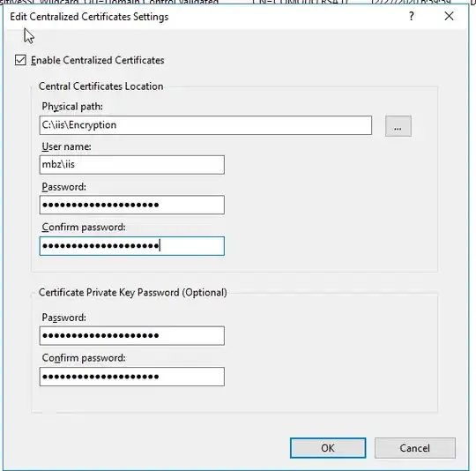The width and height of the screenshot is (476, 471).
Task: Close the Edit Centralized Certificates Settings dialog
Action: (449, 16)
